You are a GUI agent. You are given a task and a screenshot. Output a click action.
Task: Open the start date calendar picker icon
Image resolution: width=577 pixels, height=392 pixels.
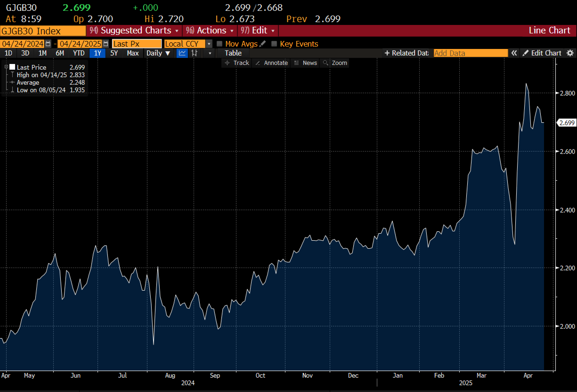pyautogui.click(x=48, y=44)
